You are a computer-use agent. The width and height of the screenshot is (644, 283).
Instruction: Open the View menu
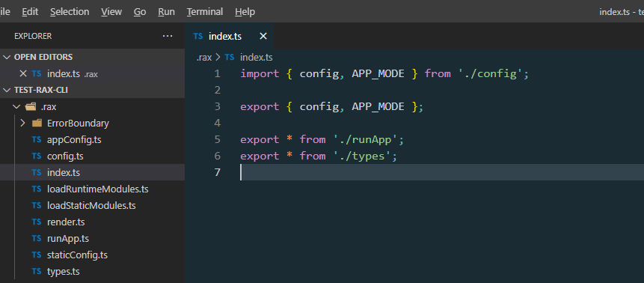tap(111, 12)
